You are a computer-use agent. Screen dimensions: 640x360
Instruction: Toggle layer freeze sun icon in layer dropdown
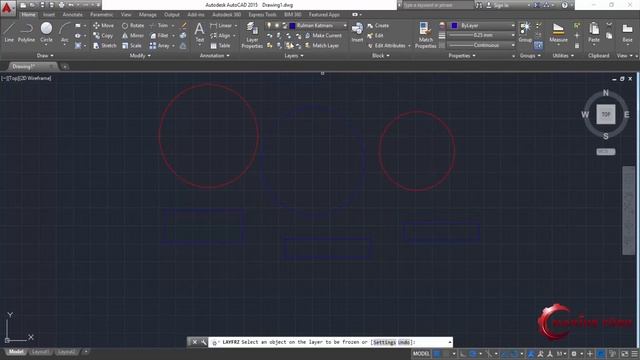point(277,25)
